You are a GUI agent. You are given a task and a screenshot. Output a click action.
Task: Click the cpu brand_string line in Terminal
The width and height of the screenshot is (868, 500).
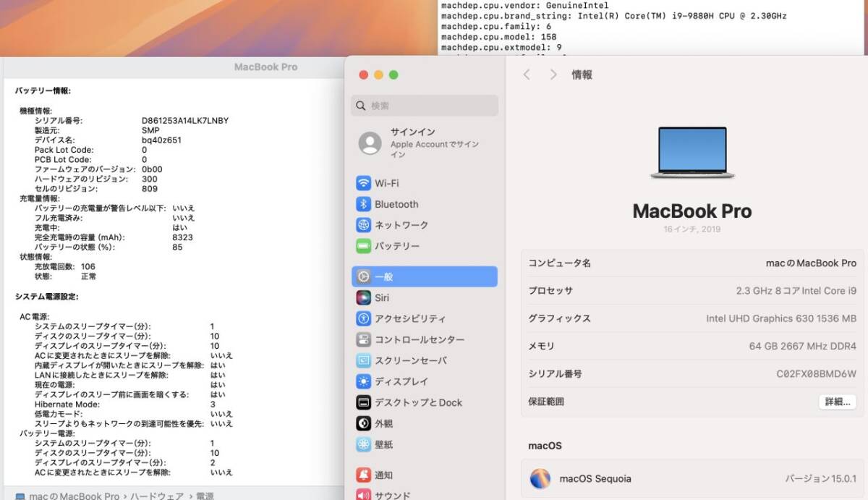pos(613,16)
